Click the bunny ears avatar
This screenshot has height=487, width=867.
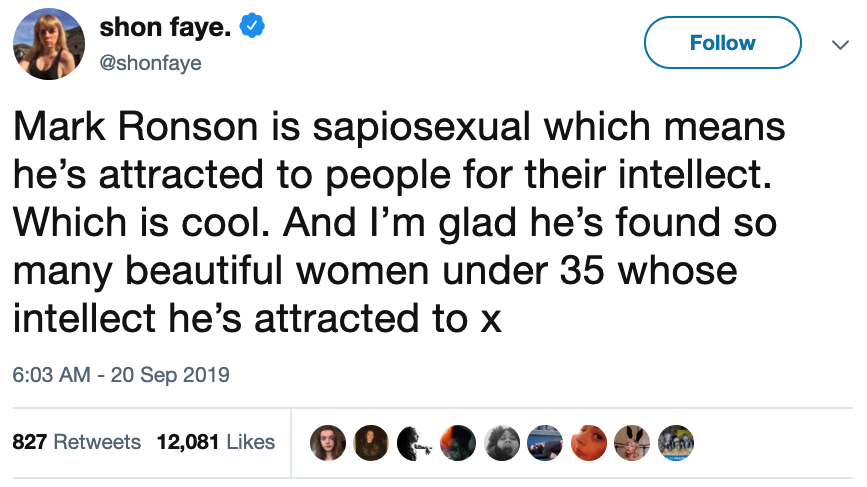(631, 441)
